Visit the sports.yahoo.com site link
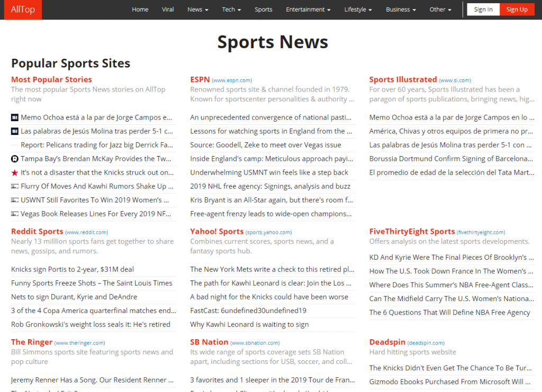 [268, 232]
